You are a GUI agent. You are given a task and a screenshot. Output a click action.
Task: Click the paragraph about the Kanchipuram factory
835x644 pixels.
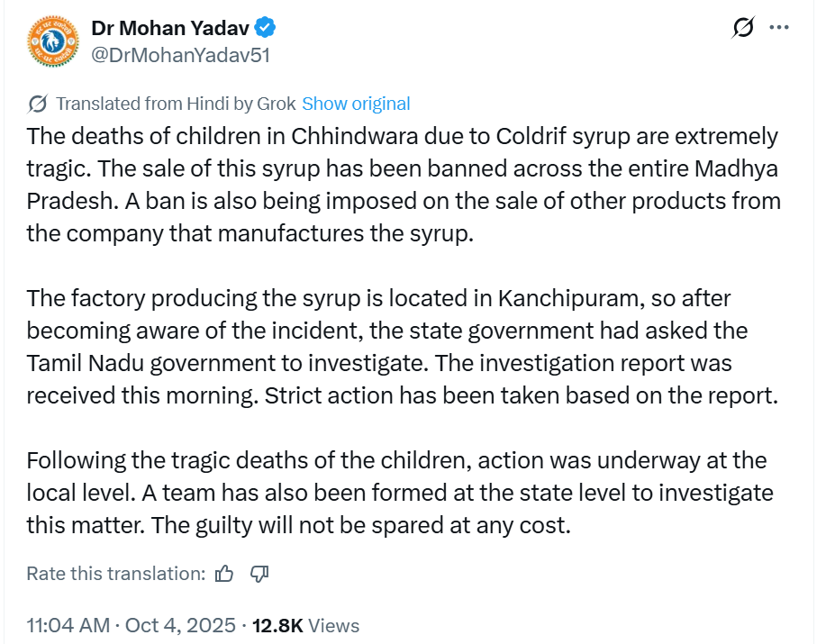(403, 347)
